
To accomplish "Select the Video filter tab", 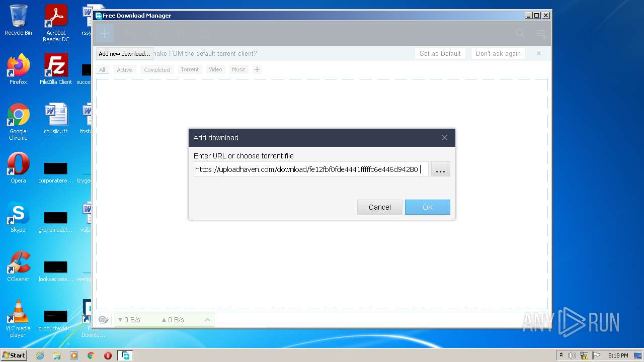I will 215,69.
